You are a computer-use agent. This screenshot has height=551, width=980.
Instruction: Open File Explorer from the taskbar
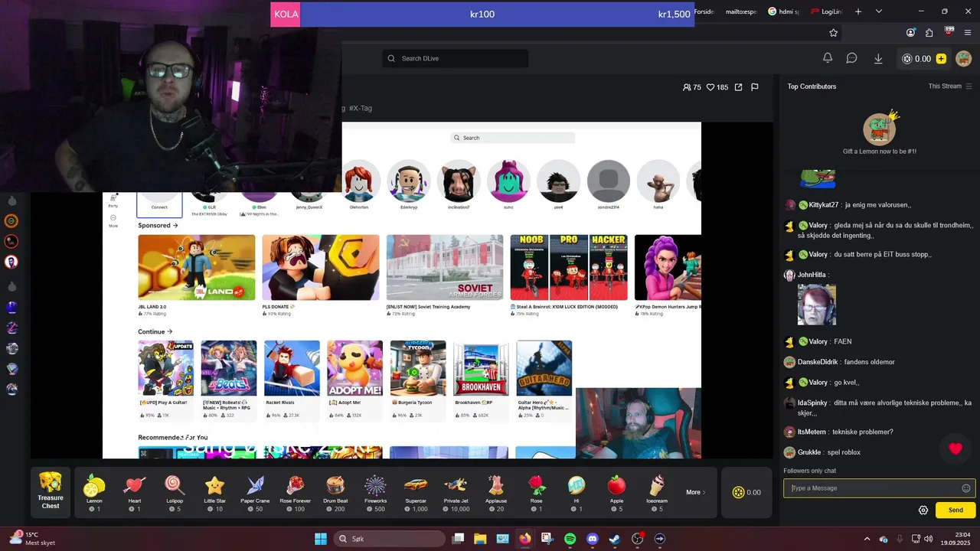click(480, 539)
